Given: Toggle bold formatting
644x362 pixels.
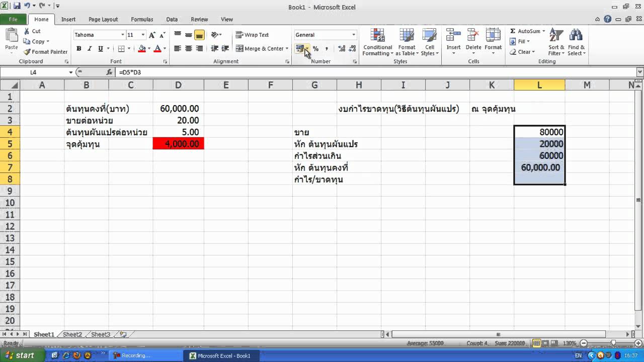Looking at the screenshot, I should click(79, 49).
